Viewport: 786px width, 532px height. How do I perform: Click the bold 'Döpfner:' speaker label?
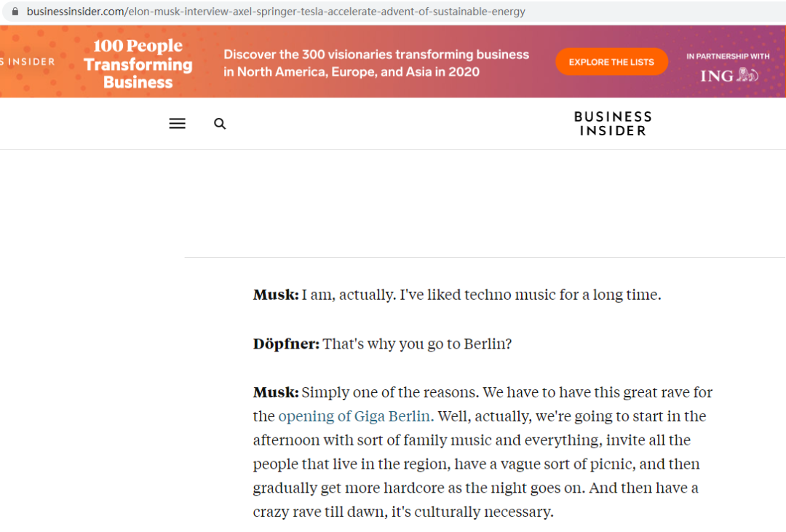(x=286, y=344)
